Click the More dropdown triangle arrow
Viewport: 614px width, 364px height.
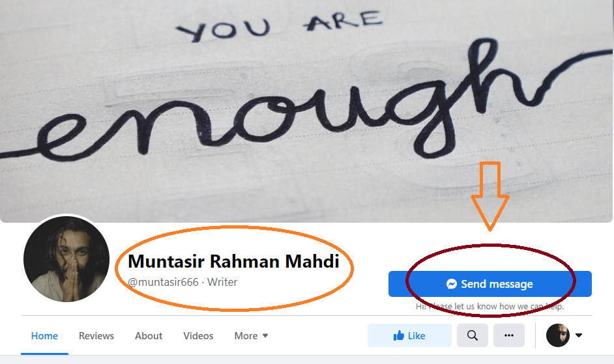[x=265, y=335]
